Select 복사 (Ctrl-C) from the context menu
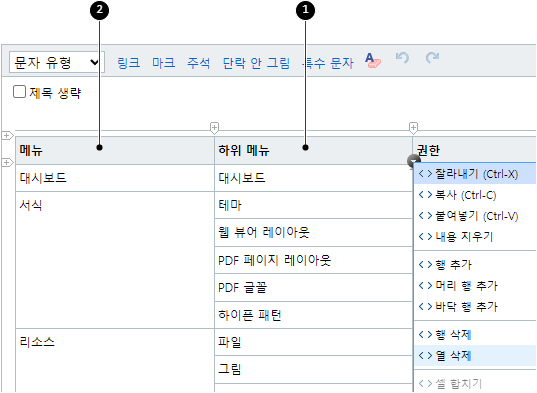537x393 pixels. coord(475,195)
